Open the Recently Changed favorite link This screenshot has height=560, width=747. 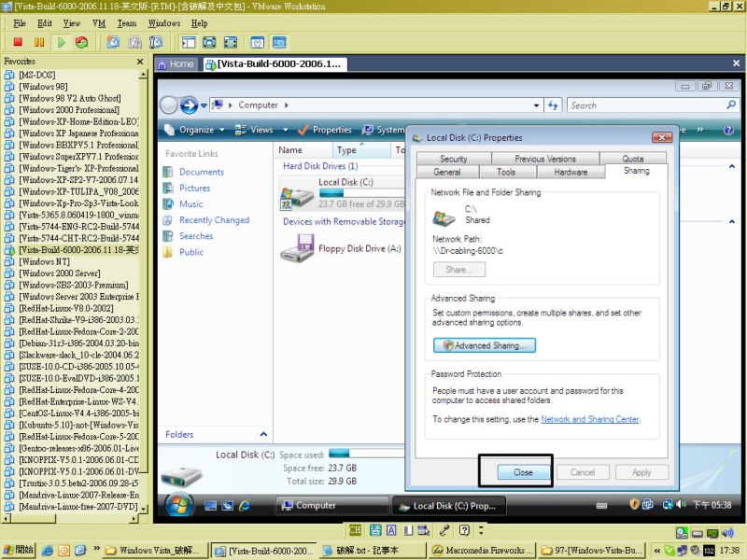point(215,220)
